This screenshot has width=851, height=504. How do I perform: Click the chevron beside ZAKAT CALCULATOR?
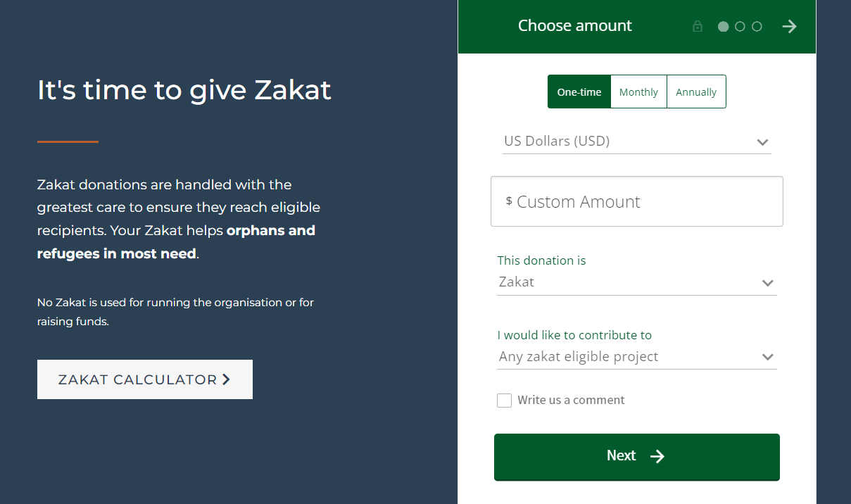tap(226, 379)
